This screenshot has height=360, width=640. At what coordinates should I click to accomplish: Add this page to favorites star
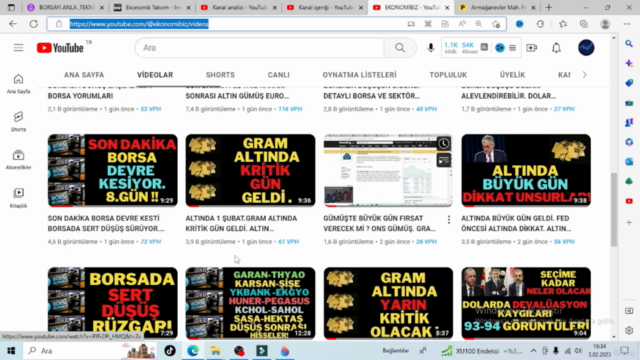[496, 24]
